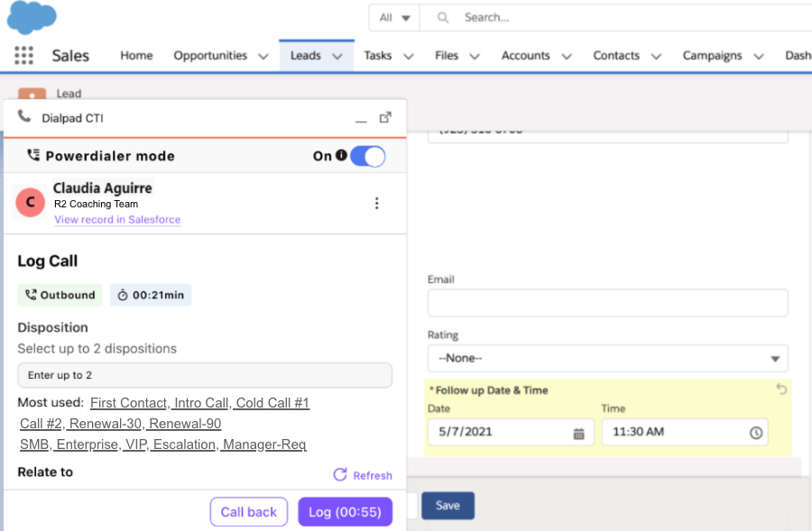
Task: Click the Powerdialer mode phone-list icon
Action: tap(33, 155)
